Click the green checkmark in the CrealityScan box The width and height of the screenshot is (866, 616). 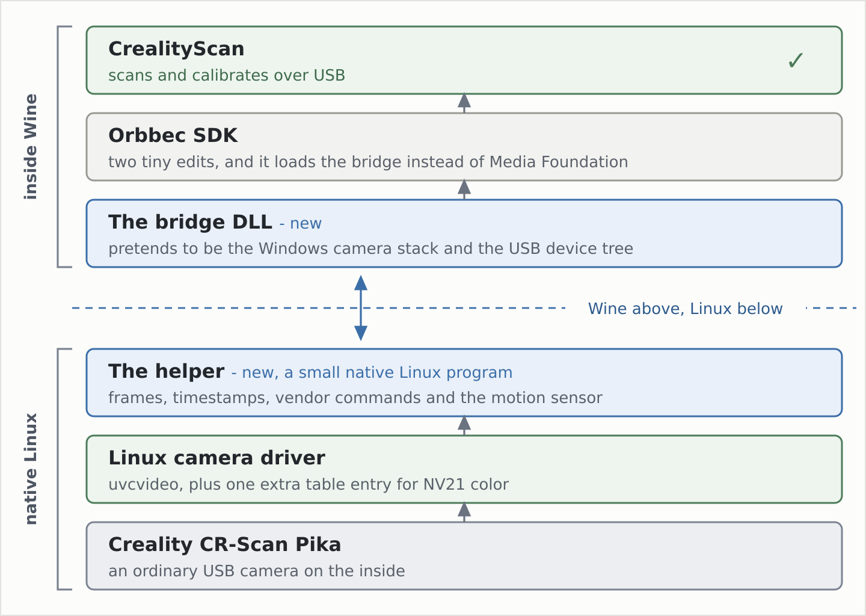tap(795, 61)
